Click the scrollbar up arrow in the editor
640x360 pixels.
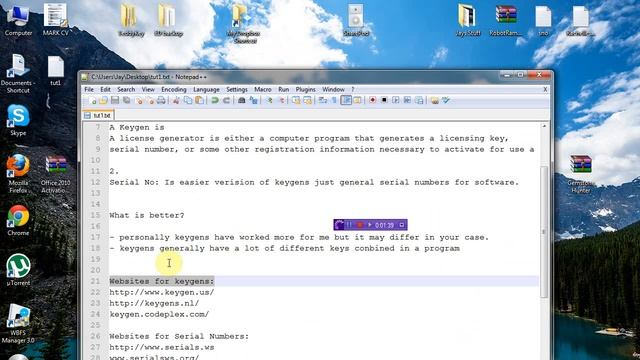point(544,126)
